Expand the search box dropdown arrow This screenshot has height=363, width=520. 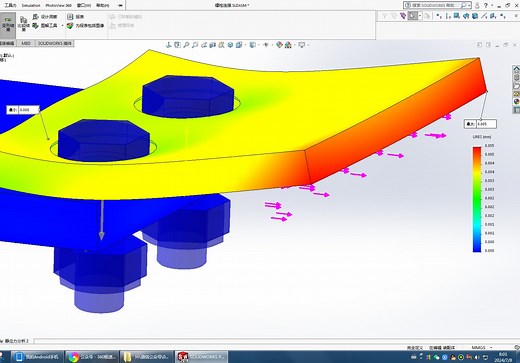pos(469,5)
